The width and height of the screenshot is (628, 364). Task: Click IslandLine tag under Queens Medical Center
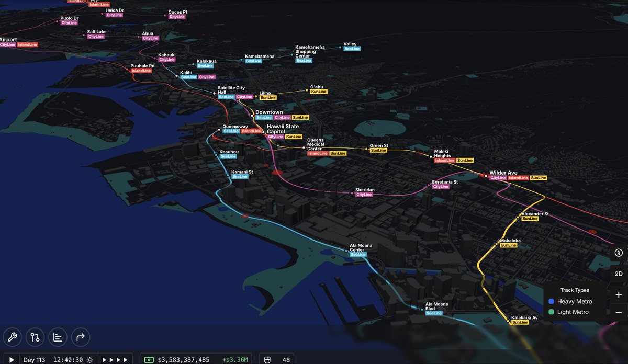click(318, 153)
